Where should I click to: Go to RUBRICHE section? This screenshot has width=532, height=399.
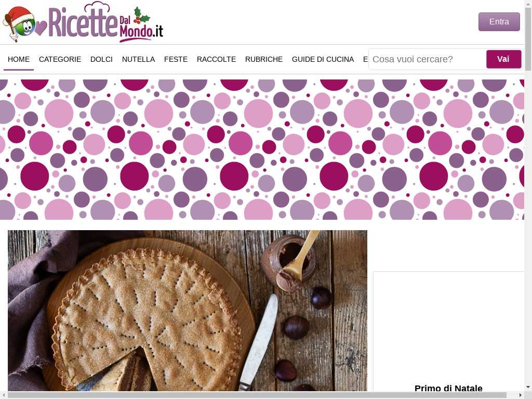point(263,59)
